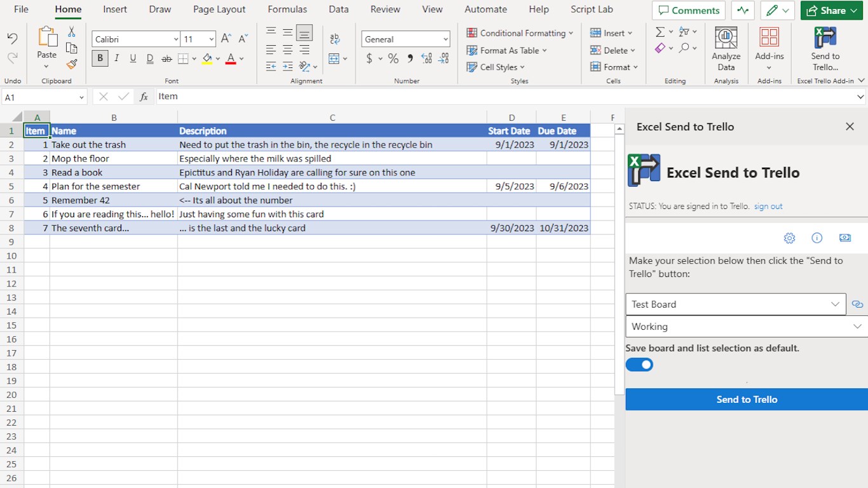Open the File menu
Viewport: 868px width, 488px height.
click(21, 10)
